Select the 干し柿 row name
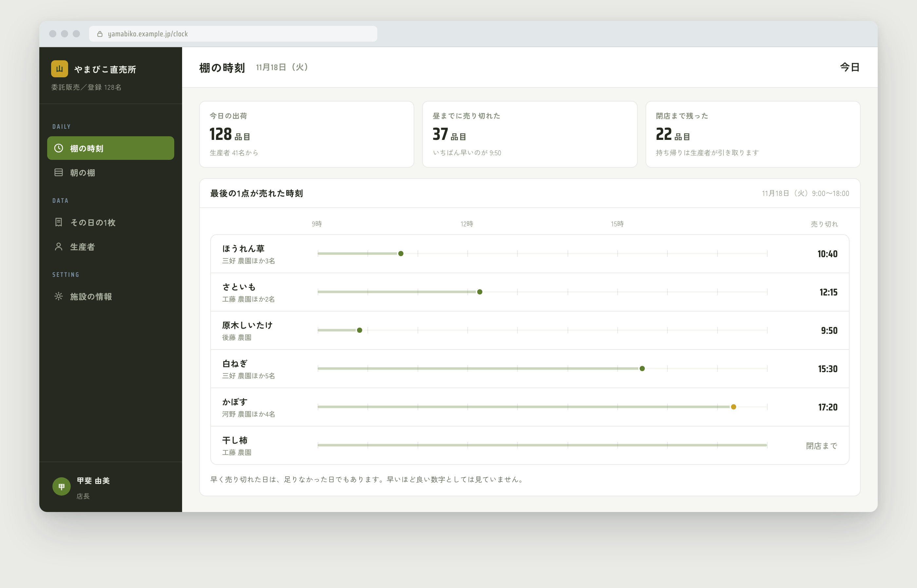The image size is (917, 588). [235, 440]
